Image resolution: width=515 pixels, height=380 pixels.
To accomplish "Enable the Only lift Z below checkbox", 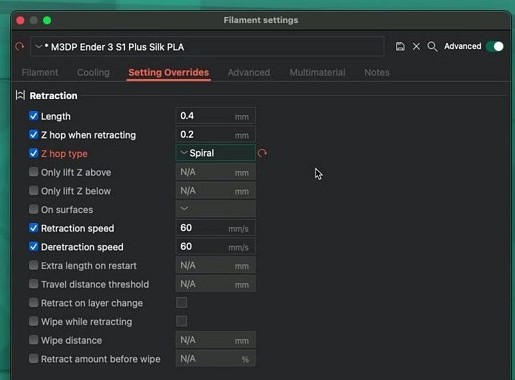I will point(33,190).
